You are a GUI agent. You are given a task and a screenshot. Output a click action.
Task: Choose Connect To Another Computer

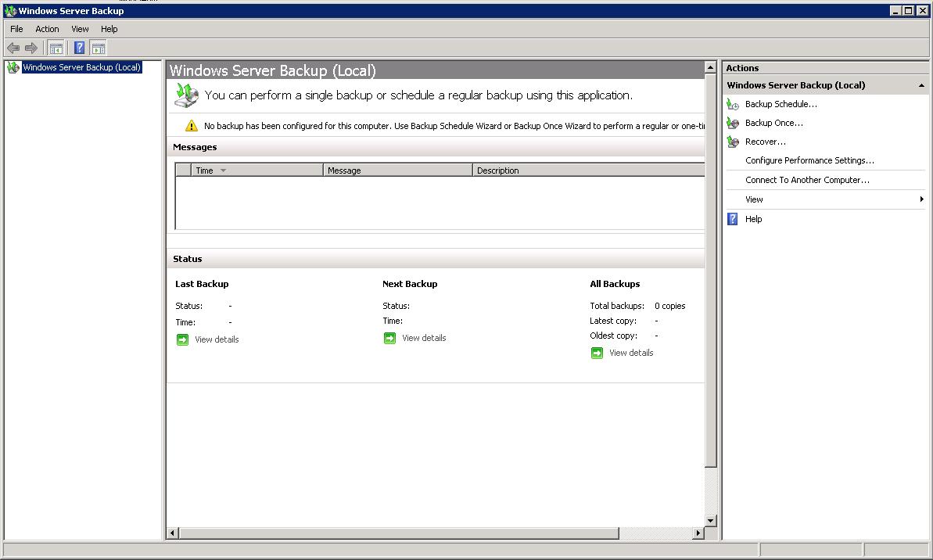point(807,180)
